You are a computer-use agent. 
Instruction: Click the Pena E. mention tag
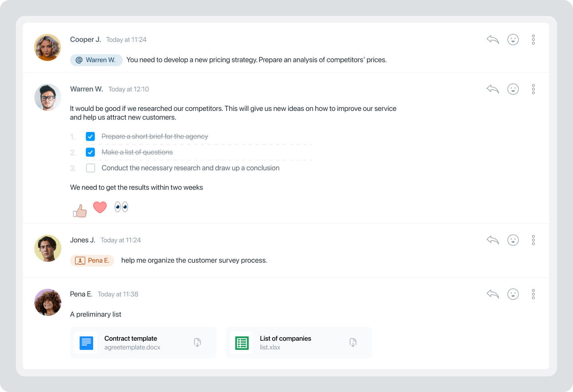(92, 260)
